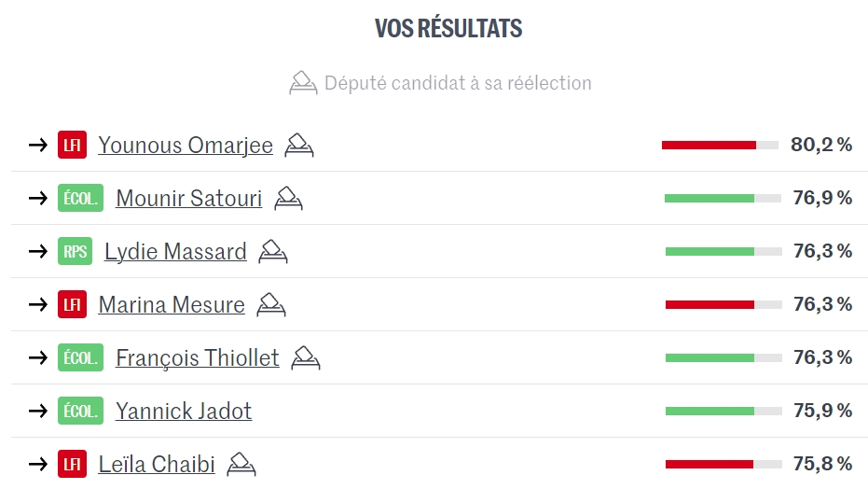Open Yannick Jadot's candidate link
Screen dimensions: 868x489
pos(184,411)
